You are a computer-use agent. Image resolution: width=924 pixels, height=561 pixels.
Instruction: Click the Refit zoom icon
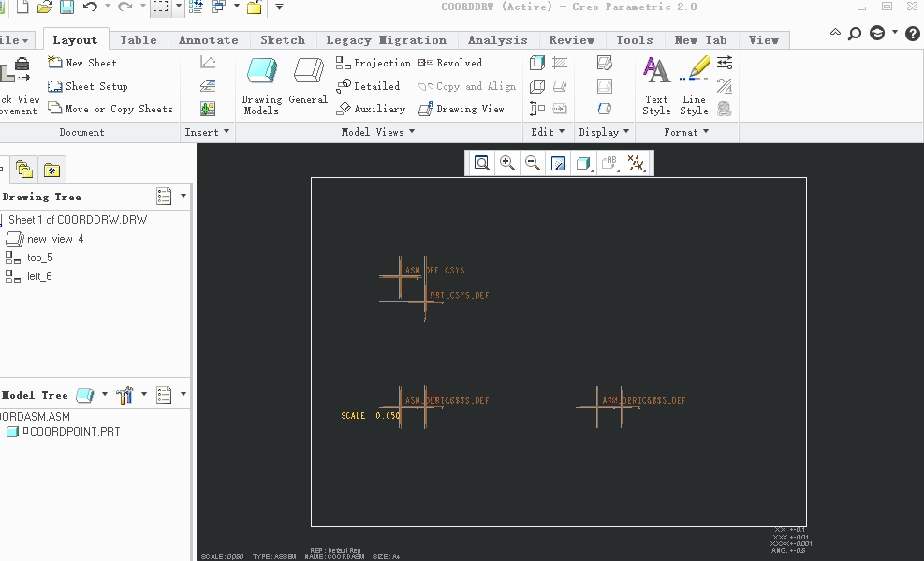482,163
